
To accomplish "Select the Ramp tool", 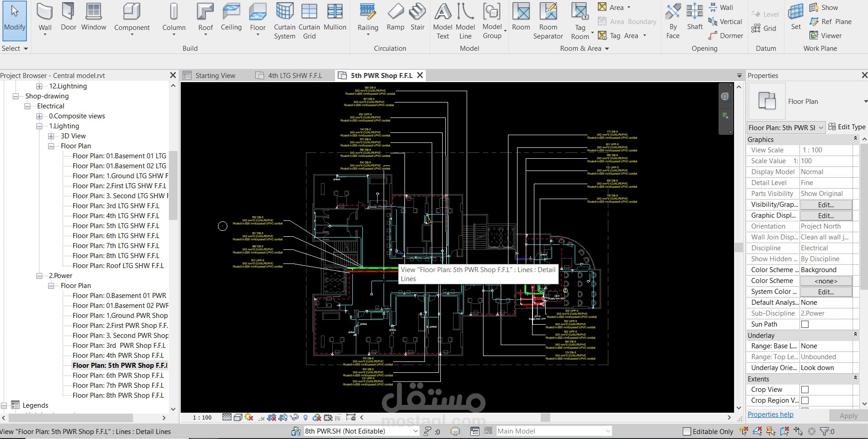I will click(395, 17).
